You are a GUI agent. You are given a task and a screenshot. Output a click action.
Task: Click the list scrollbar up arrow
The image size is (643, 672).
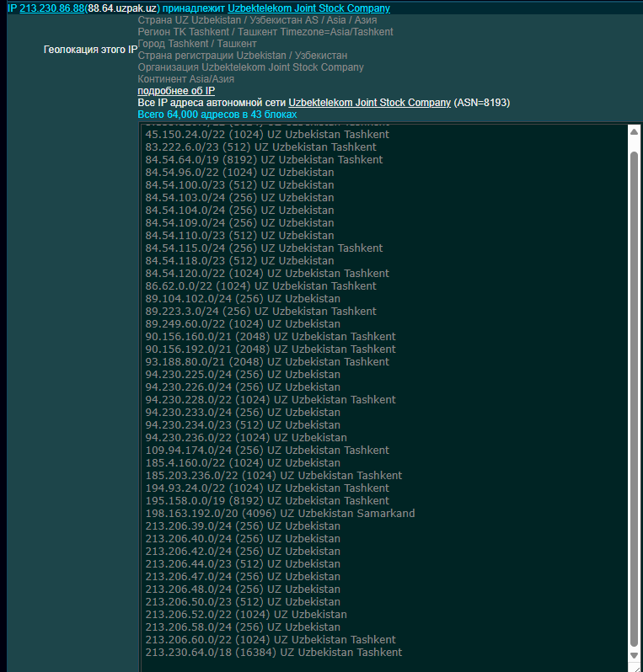(634, 132)
